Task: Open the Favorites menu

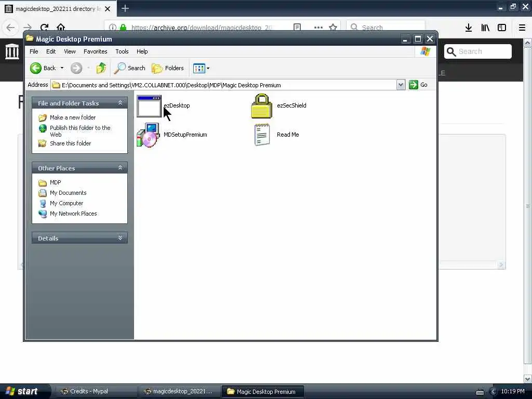Action: [x=96, y=51]
